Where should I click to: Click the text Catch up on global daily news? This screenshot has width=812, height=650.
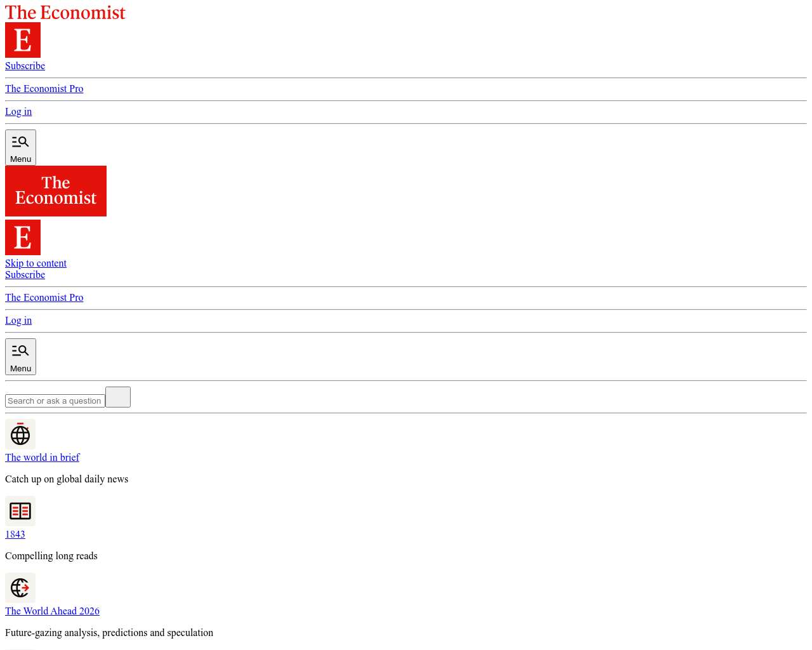point(67,479)
